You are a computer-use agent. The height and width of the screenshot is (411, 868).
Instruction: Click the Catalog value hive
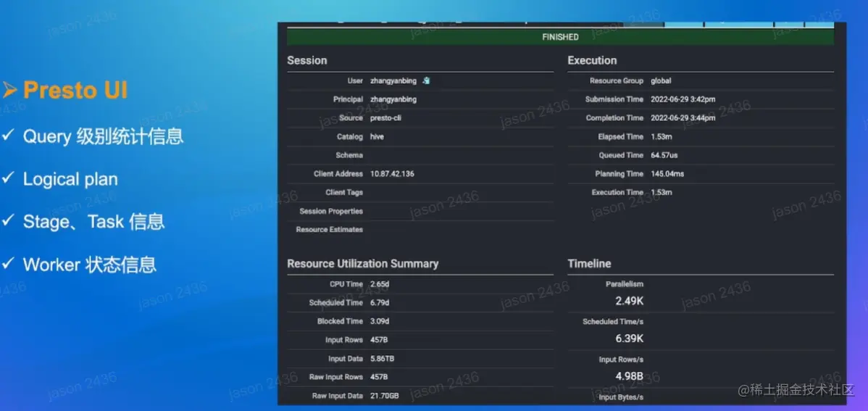pyautogui.click(x=377, y=137)
